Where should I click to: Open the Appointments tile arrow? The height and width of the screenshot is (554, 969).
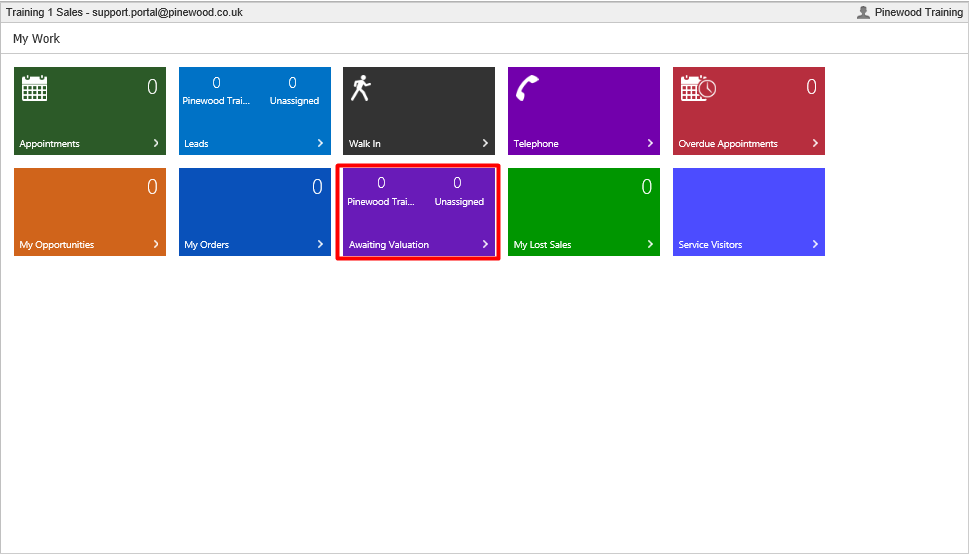click(156, 143)
